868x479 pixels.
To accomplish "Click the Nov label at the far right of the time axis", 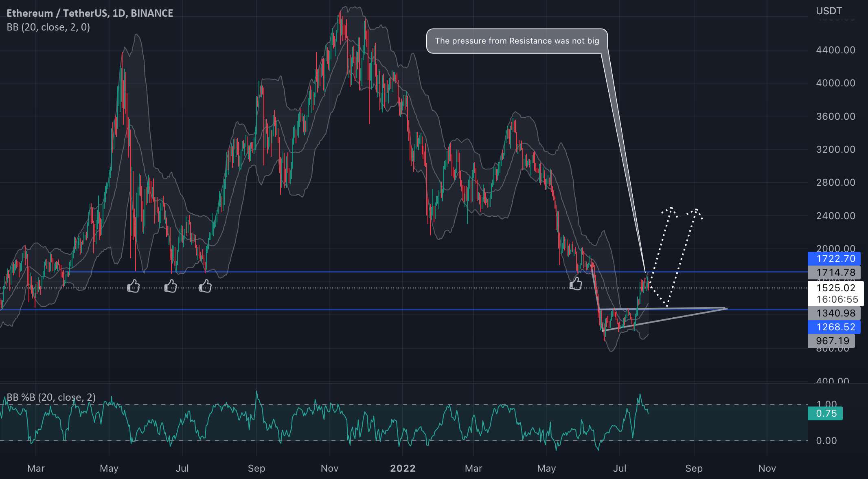I will pos(767,468).
